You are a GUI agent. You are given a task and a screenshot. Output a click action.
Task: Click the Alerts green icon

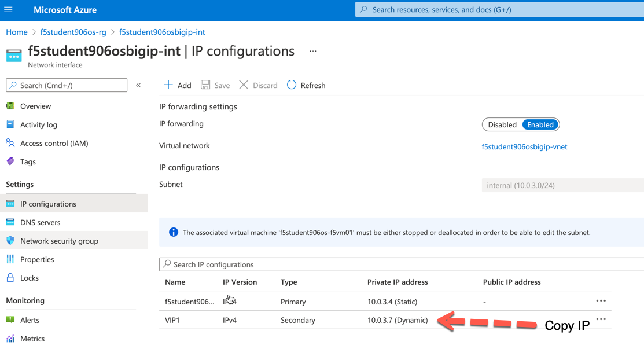10,319
